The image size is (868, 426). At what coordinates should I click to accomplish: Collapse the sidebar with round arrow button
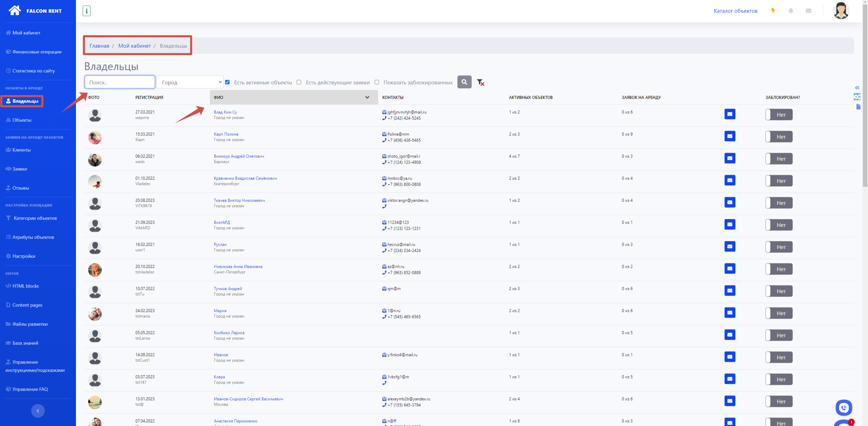[x=38, y=411]
